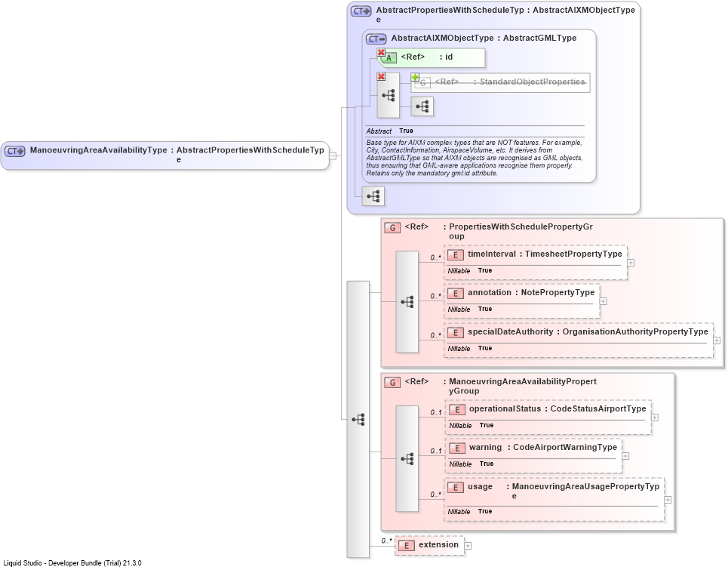The image size is (728, 567).
Task: Select the AbstractPropertiesWithScheduleType header text
Action: click(505, 14)
